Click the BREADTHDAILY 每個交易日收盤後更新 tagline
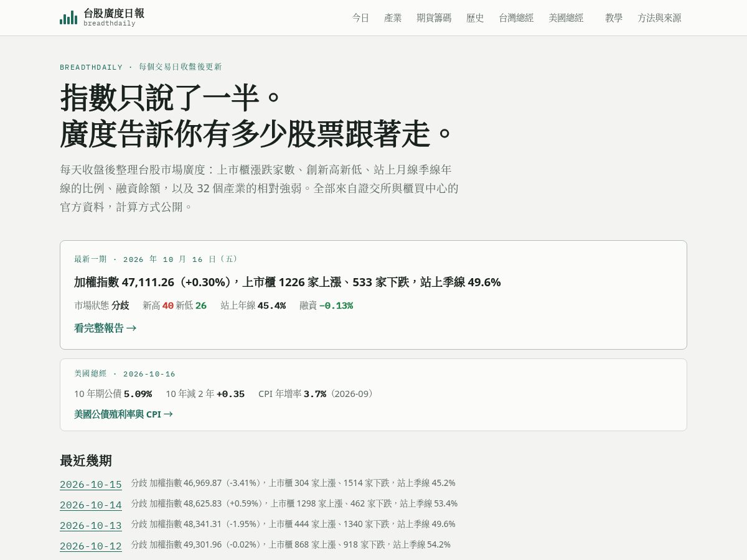 click(x=141, y=67)
